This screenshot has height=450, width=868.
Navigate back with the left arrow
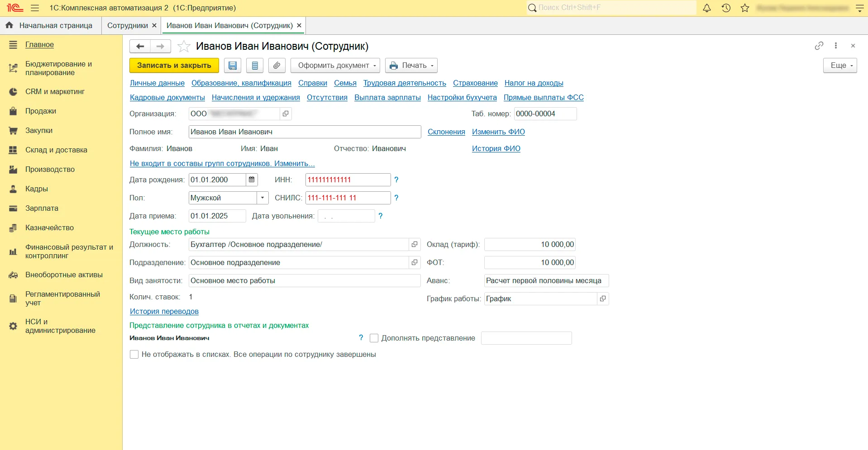pyautogui.click(x=140, y=46)
